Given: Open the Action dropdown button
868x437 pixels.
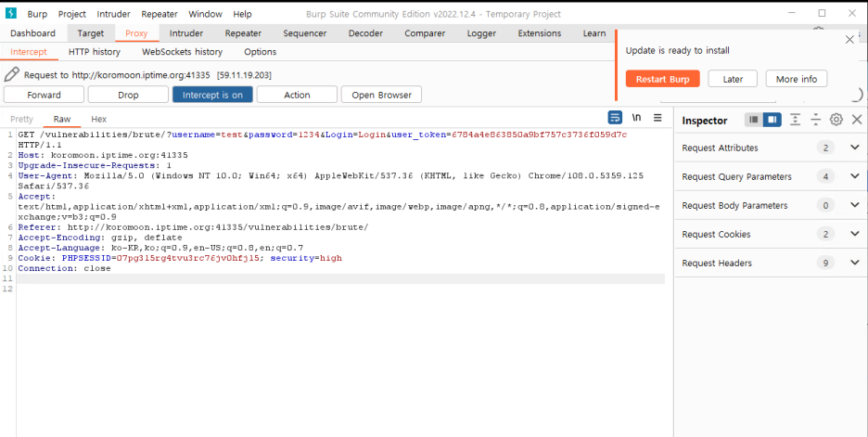Looking at the screenshot, I should coord(297,95).
